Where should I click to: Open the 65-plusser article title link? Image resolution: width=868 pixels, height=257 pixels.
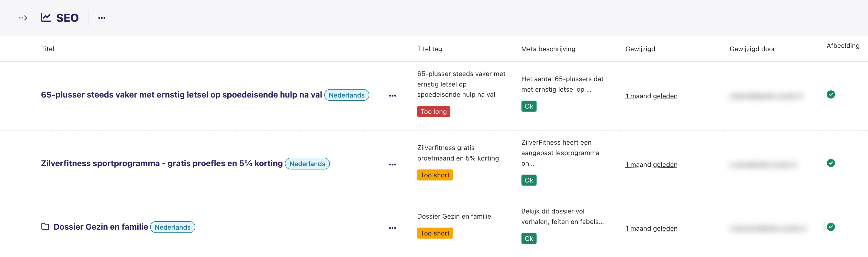[181, 95]
